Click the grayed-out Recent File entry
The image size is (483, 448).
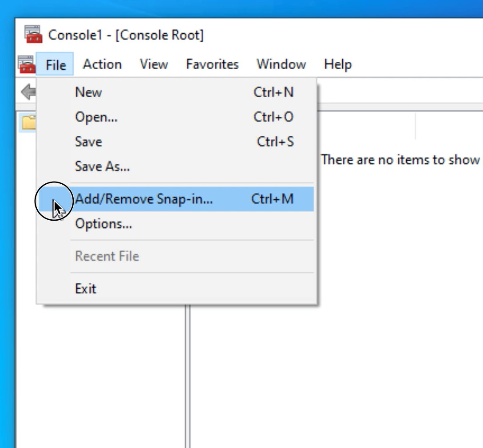point(107,256)
